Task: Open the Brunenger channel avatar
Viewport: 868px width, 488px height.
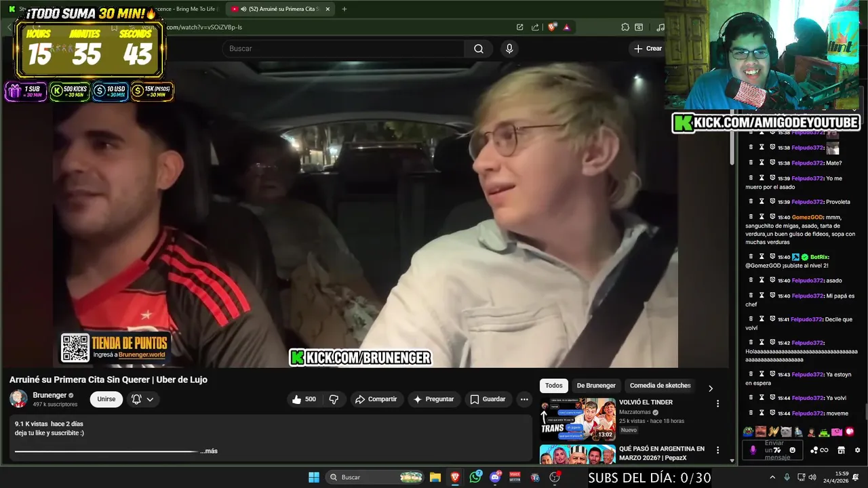Action: tap(18, 399)
